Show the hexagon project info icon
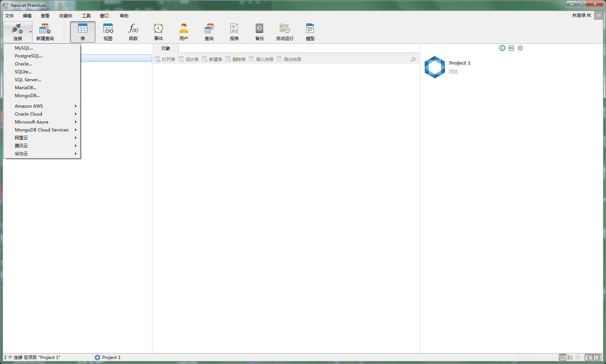606x364 pixels. pos(520,48)
